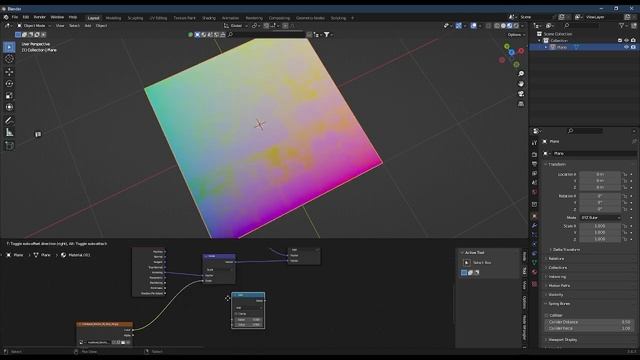Tick the Collision checkbox

[x=547, y=316]
